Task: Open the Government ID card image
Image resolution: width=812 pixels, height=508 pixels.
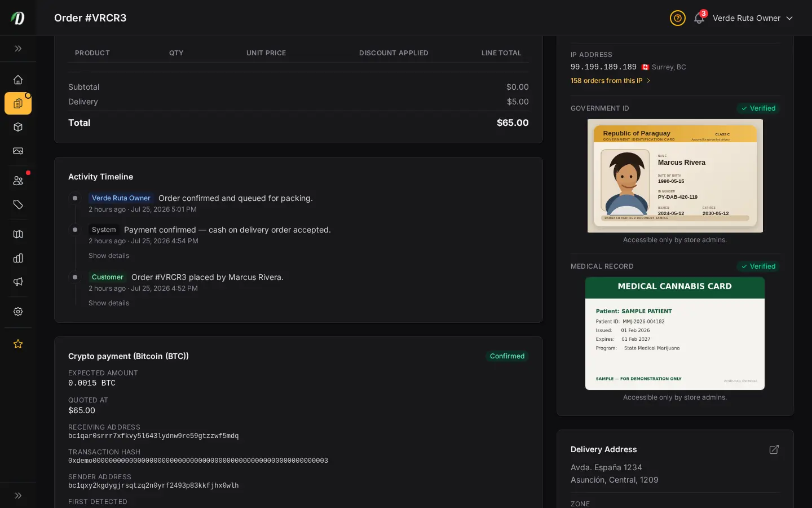Action: click(675, 176)
